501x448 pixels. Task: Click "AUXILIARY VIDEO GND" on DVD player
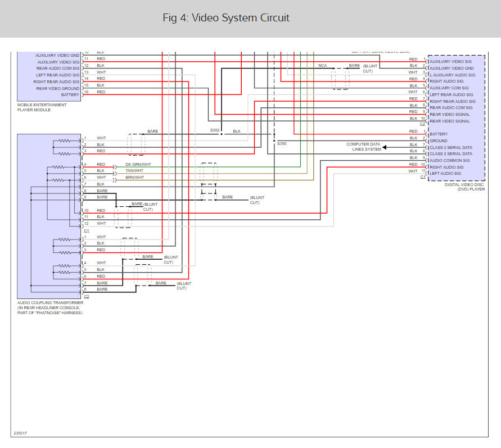(x=452, y=69)
